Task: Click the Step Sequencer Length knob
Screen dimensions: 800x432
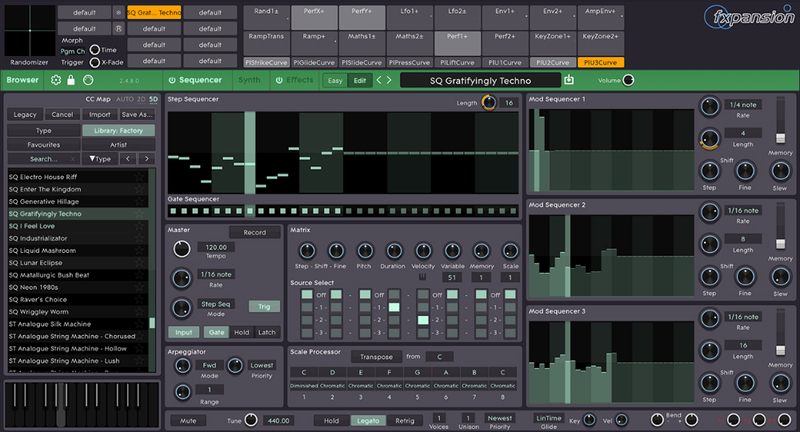Action: click(488, 102)
